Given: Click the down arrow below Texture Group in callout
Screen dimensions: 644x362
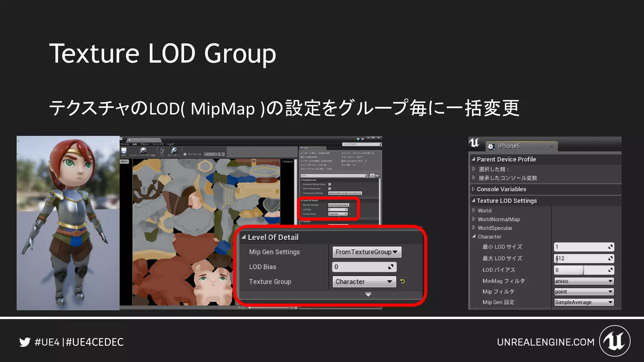Looking at the screenshot, I should click(x=368, y=294).
